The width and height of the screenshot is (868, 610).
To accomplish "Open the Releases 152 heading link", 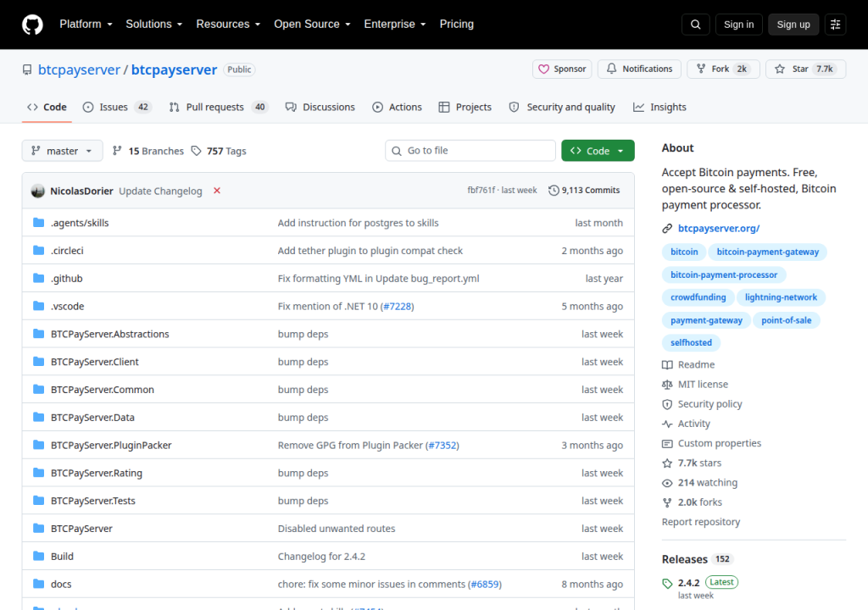I will (x=698, y=559).
